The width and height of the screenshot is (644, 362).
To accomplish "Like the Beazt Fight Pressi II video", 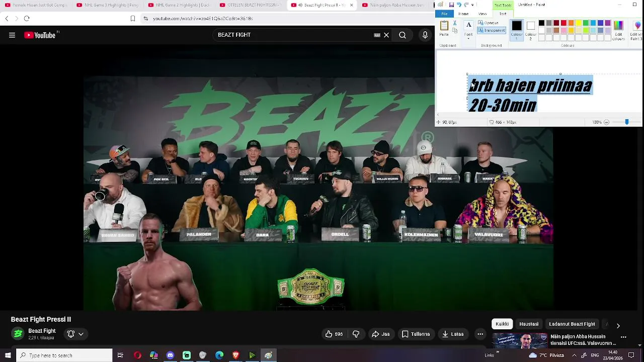I will [x=334, y=334].
